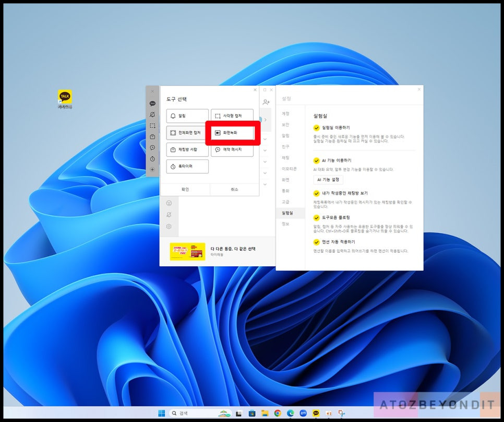Viewport: 504px width, 422px height.
Task: Open the emoticon icon in KakaoTalk sidebar
Action: pyautogui.click(x=169, y=203)
